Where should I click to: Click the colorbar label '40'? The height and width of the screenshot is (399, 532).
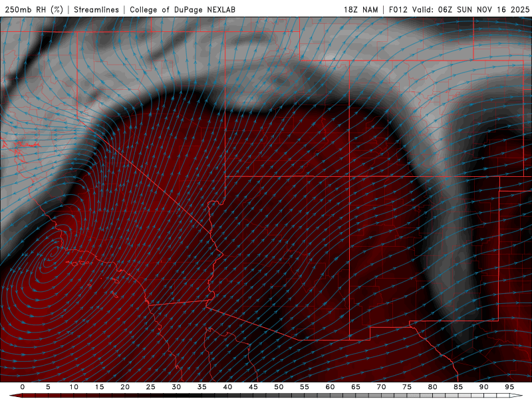pos(227,387)
